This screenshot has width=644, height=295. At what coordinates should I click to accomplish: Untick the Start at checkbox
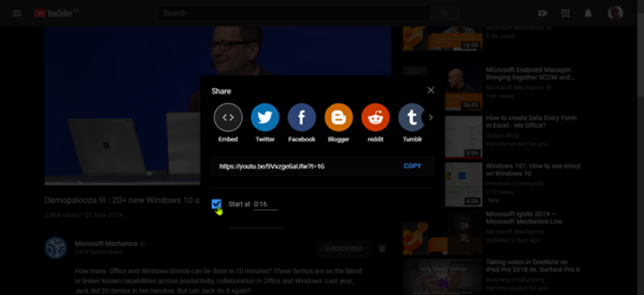click(216, 204)
